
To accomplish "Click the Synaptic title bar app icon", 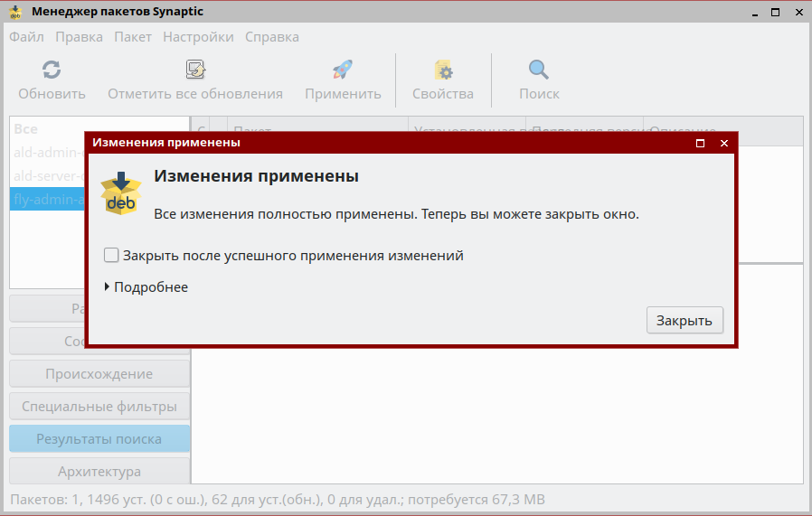I will 15,12.
